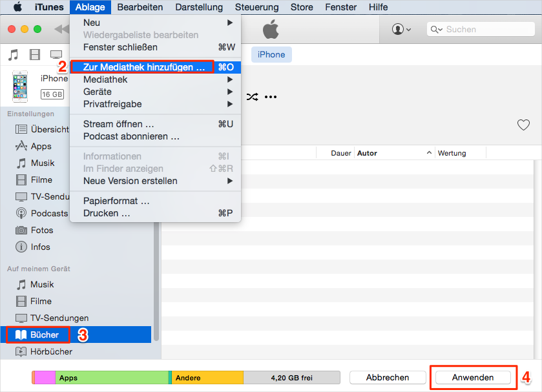This screenshot has height=392, width=542.
Task: Choose Podcast abonnieren menu entry
Action: pos(155,136)
